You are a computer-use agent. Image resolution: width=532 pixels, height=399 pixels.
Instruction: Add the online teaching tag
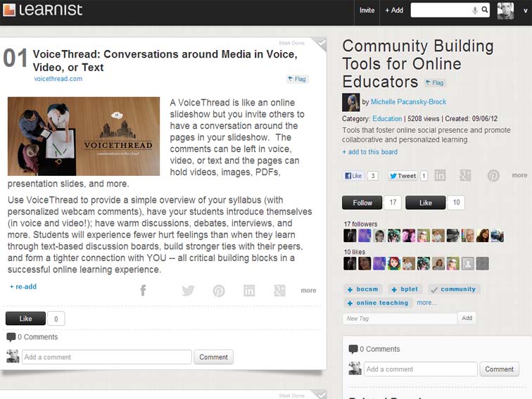pos(378,303)
